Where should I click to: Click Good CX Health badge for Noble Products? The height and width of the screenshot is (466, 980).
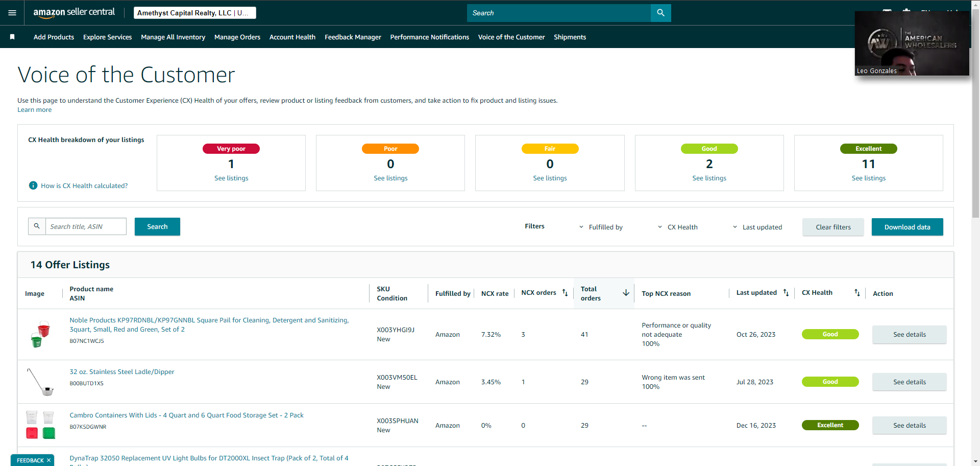[830, 334]
